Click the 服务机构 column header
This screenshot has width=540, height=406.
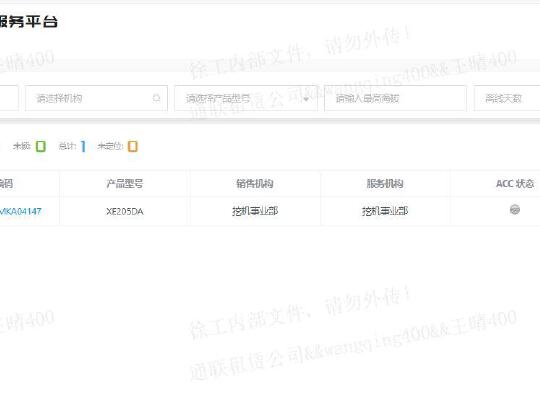385,184
